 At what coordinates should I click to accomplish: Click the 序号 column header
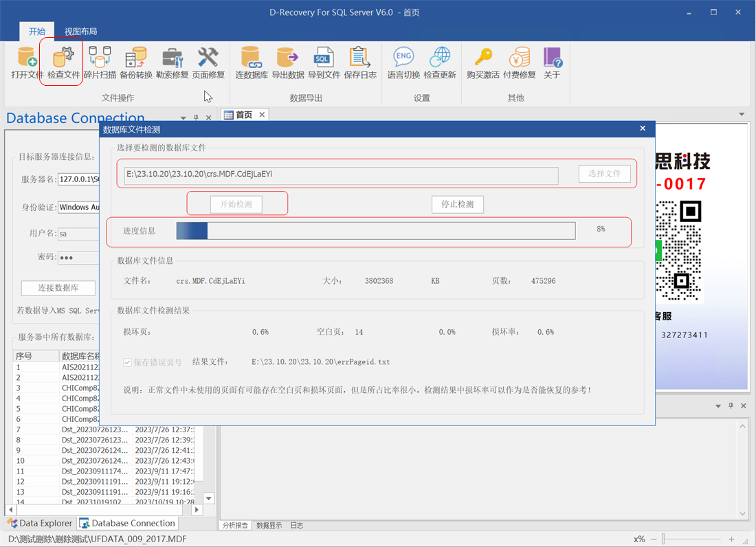click(36, 356)
